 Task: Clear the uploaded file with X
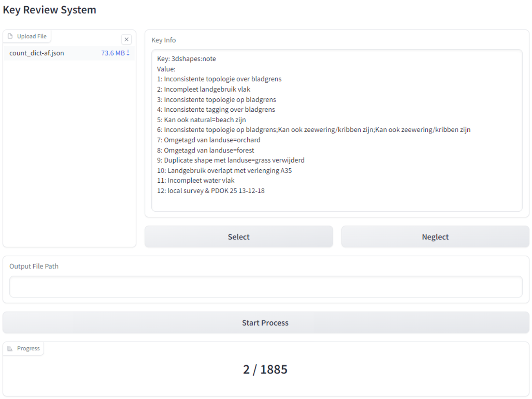(126, 39)
